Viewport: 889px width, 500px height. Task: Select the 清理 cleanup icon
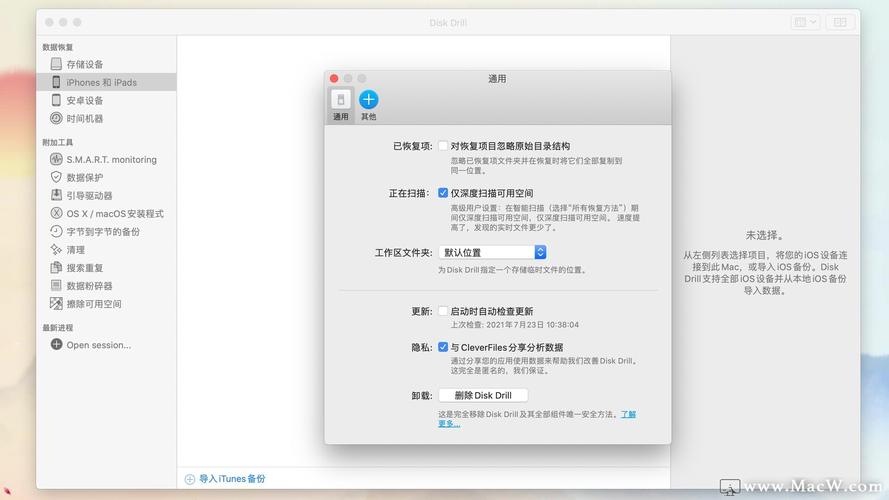[x=56, y=249]
